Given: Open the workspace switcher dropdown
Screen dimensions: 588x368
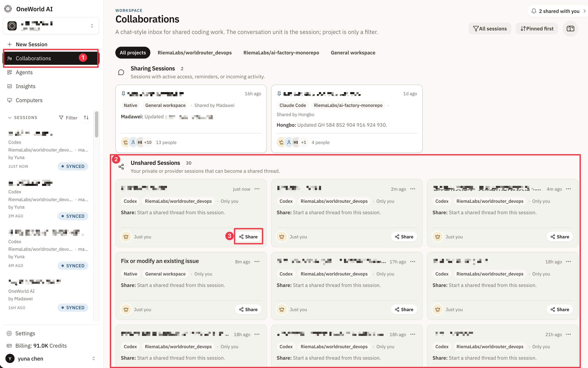Looking at the screenshot, I should [51, 26].
